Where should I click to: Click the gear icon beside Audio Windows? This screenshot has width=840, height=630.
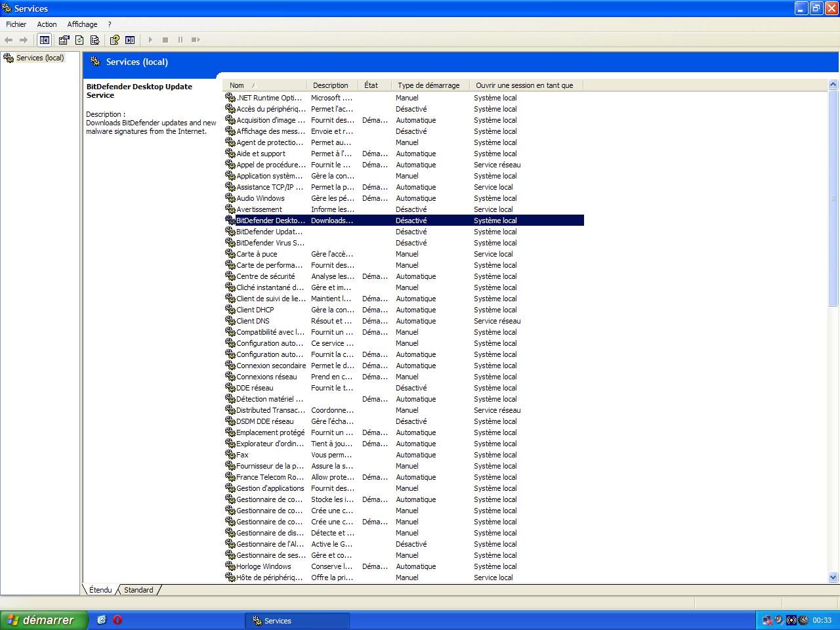coord(230,198)
